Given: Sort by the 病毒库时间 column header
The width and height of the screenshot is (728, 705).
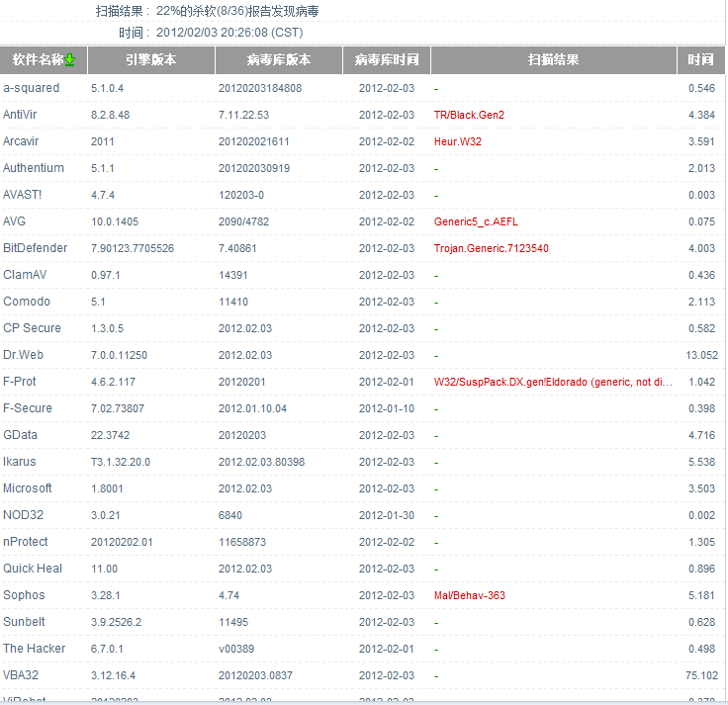Looking at the screenshot, I should coord(387,60).
